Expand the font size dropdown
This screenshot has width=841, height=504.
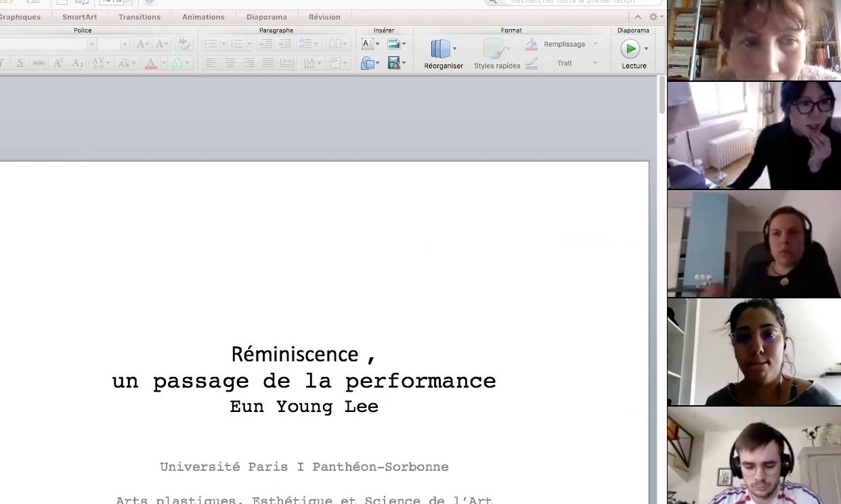click(x=125, y=44)
